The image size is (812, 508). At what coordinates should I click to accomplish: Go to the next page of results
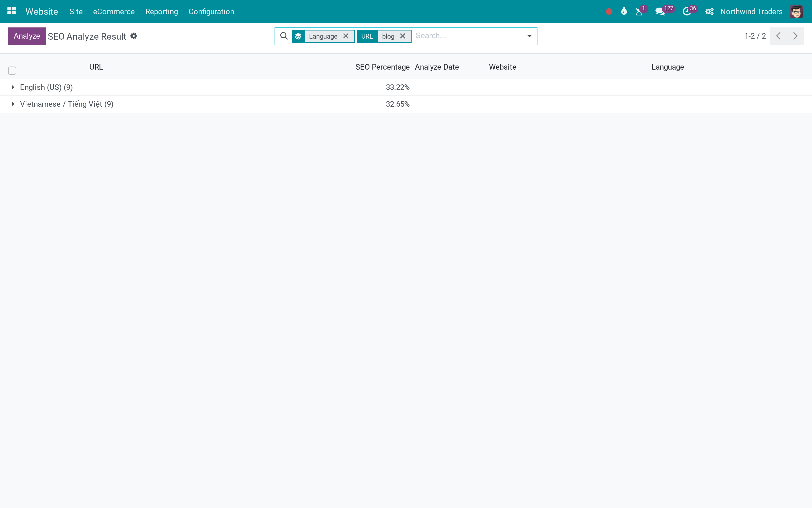(795, 36)
